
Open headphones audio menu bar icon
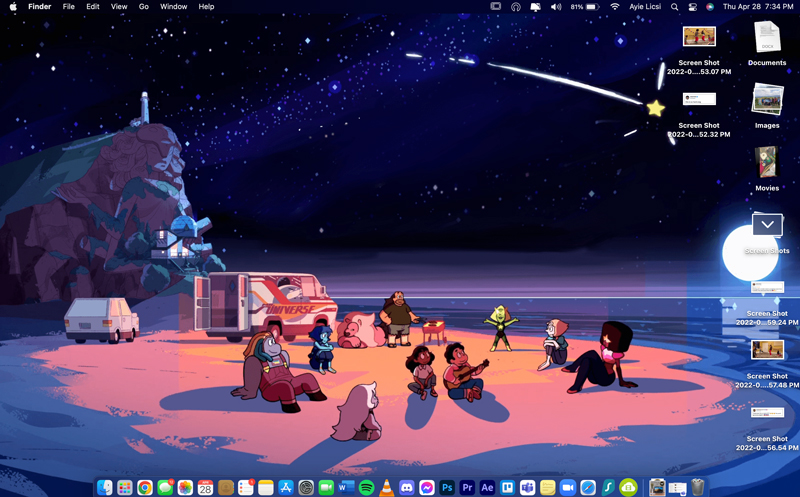pos(516,7)
